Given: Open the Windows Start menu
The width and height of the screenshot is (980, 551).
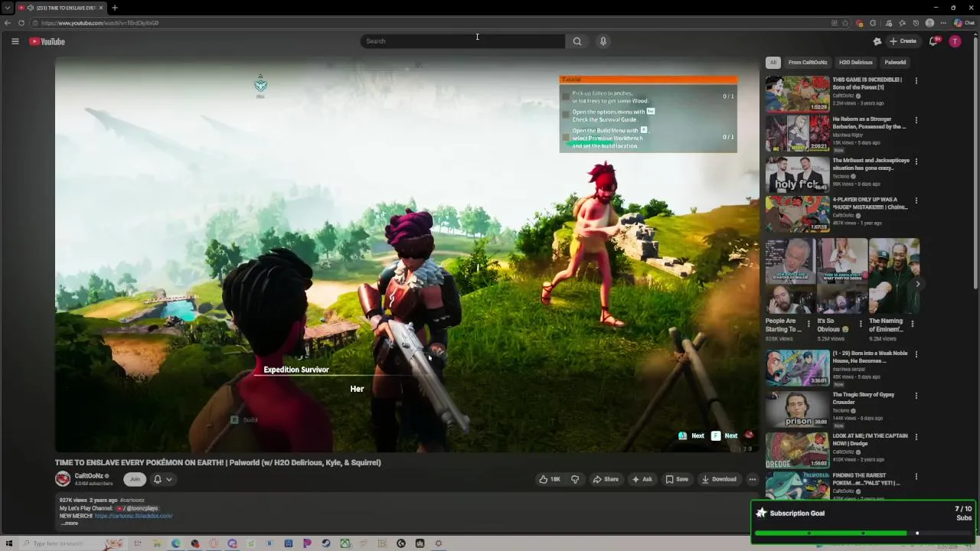Looking at the screenshot, I should click(9, 543).
